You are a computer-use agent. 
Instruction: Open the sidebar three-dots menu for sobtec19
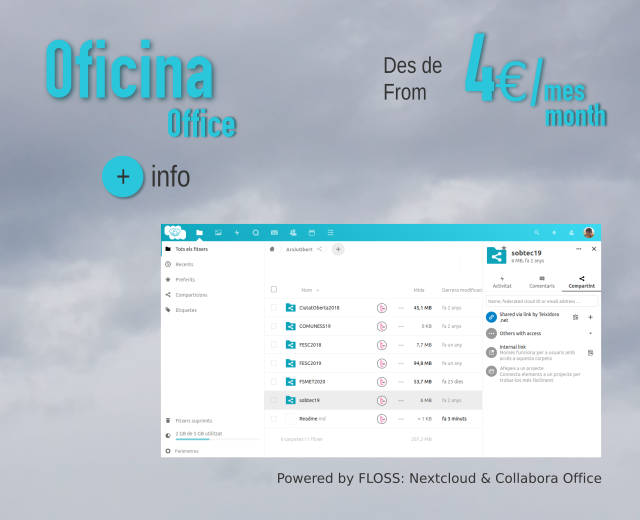point(579,249)
